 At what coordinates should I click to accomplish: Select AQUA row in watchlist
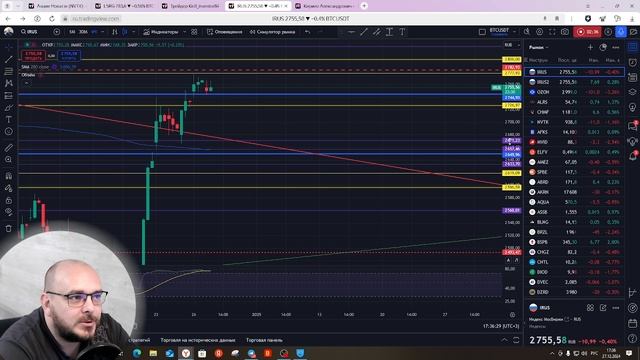pyautogui.click(x=574, y=202)
